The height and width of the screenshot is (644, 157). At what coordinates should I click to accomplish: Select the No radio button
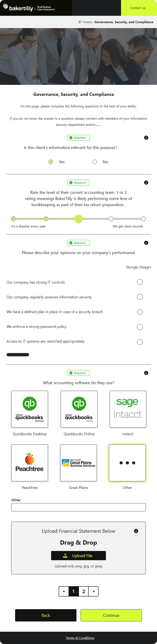tap(95, 162)
